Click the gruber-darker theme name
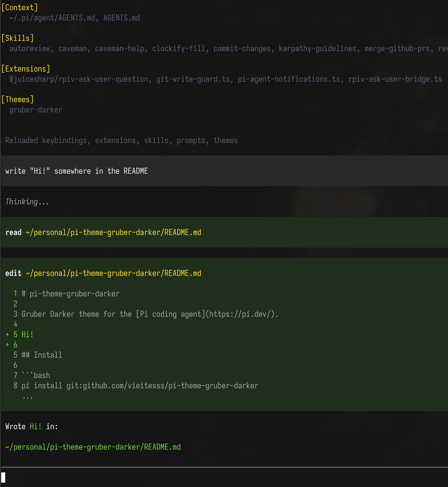Image resolution: width=448 pixels, height=487 pixels. (36, 110)
